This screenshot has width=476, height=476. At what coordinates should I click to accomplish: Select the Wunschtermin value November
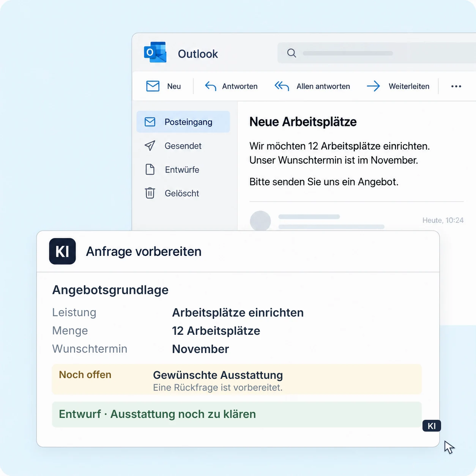click(x=200, y=349)
